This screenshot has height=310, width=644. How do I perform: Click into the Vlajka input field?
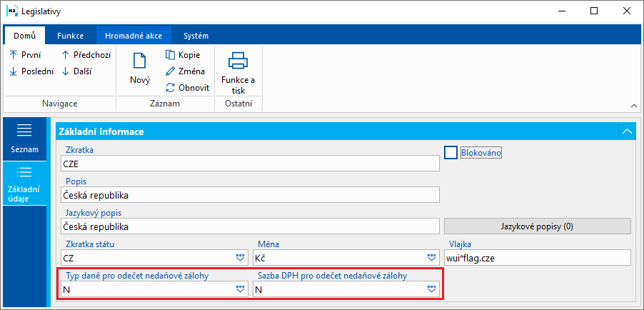[x=538, y=257]
